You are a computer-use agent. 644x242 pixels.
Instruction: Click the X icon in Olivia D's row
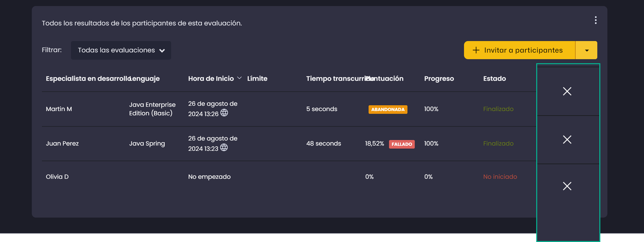click(567, 186)
